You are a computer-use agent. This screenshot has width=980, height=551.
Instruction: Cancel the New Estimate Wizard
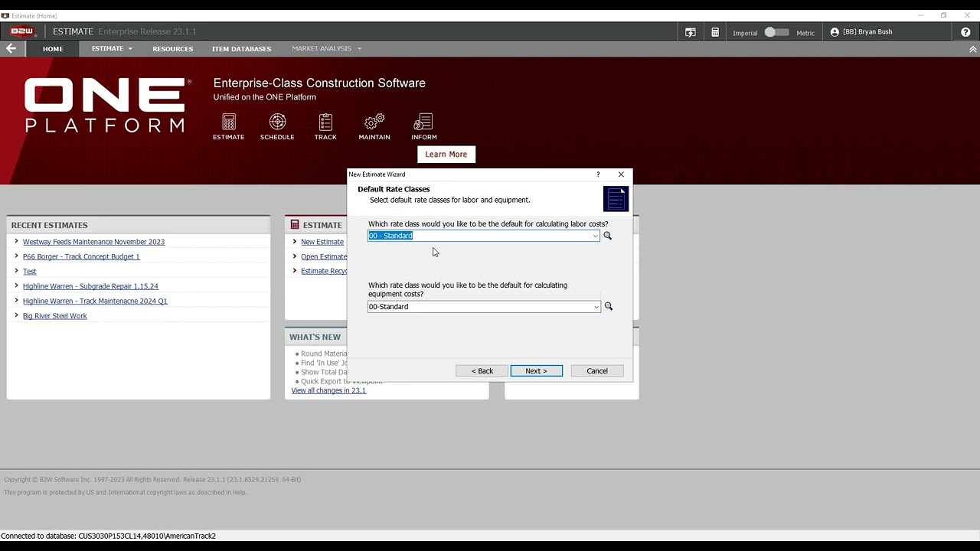pyautogui.click(x=596, y=370)
